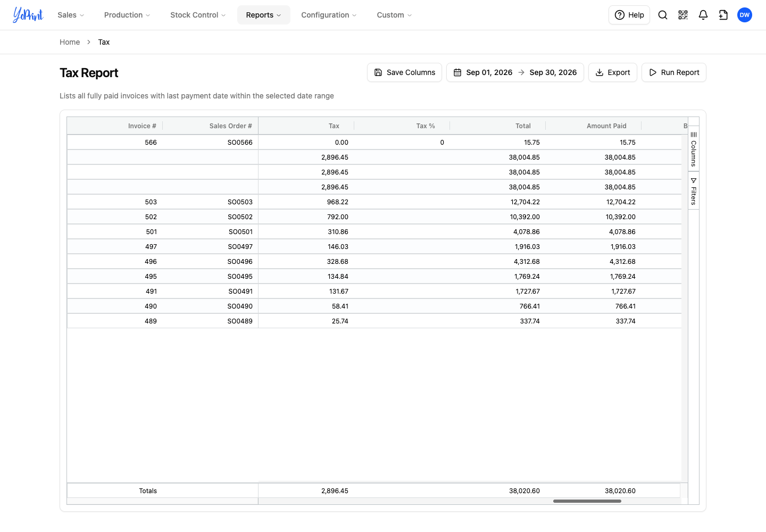Save current column layout
766x532 pixels.
[x=405, y=72]
